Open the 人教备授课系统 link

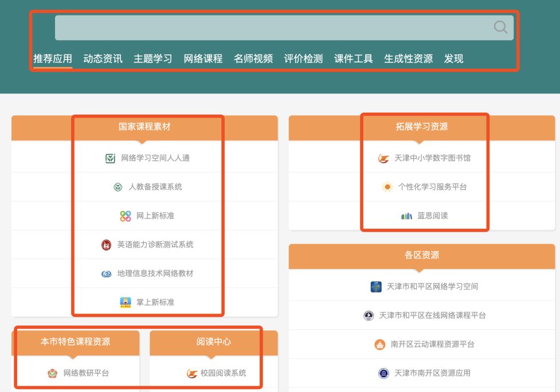[155, 187]
